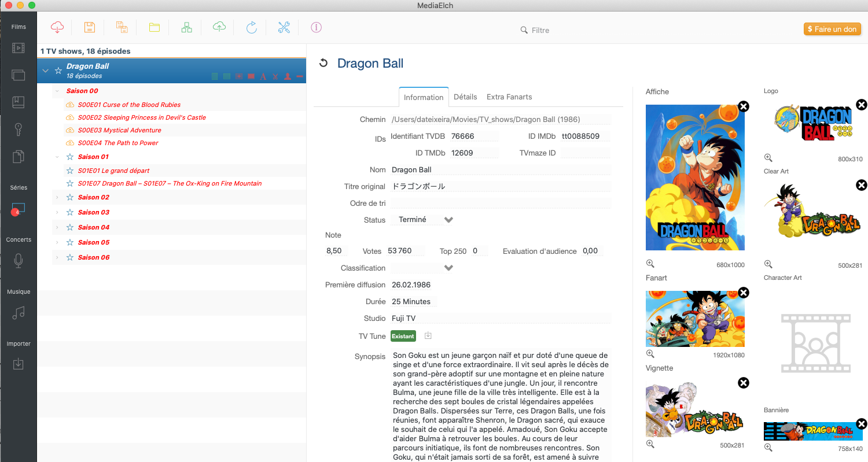The width and height of the screenshot is (868, 462).
Task: Click the cloud download scrape icon in toolbar
Action: tap(57, 27)
